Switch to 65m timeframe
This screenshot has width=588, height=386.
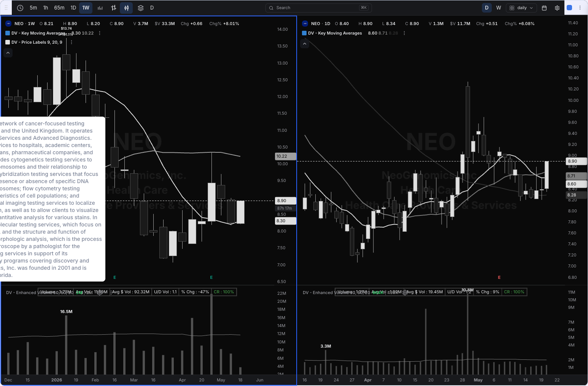(59, 8)
